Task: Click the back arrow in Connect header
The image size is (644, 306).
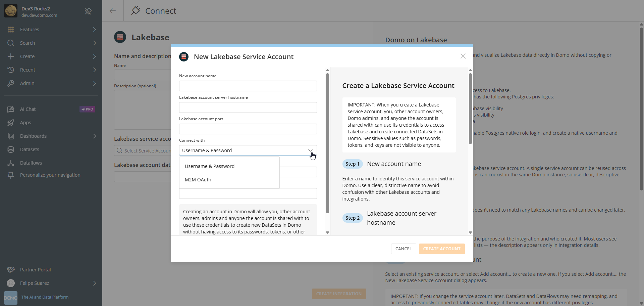Action: point(113,11)
